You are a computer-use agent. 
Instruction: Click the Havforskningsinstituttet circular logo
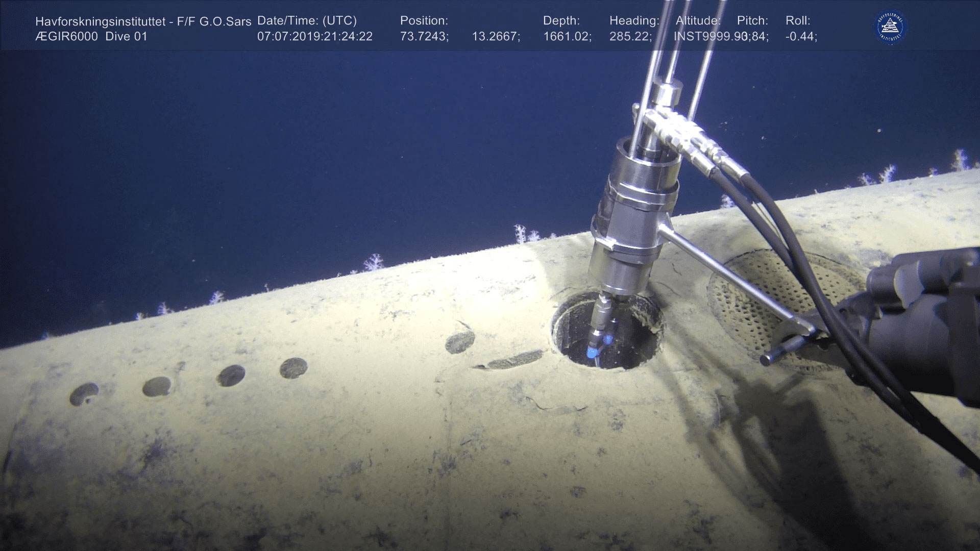pyautogui.click(x=891, y=27)
